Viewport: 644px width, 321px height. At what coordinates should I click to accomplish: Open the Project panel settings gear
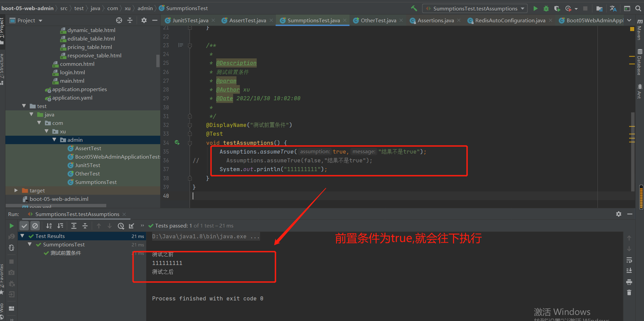click(144, 20)
